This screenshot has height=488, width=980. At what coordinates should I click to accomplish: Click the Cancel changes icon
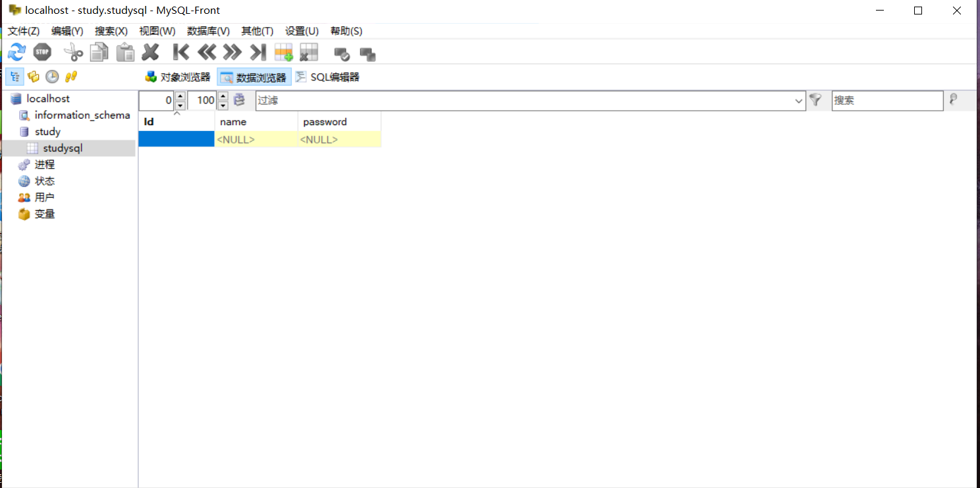(367, 54)
